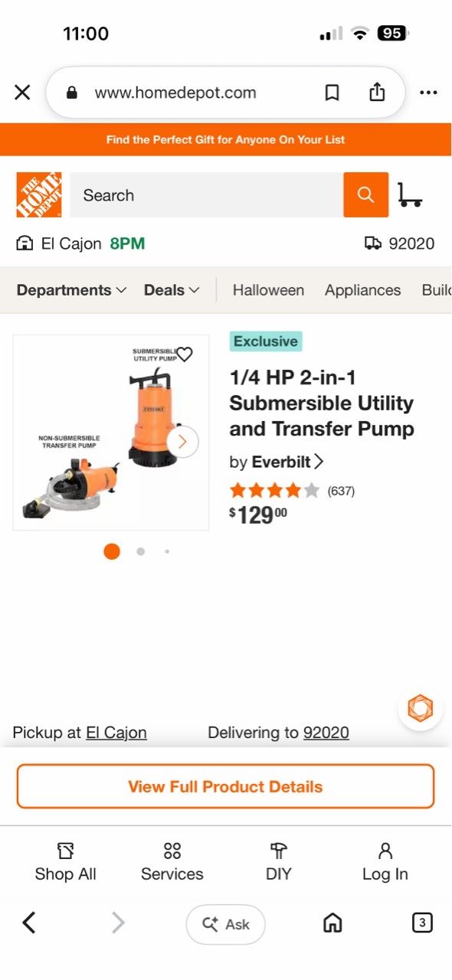The image size is (452, 980).
Task: Advance product image with next arrow
Action: pyautogui.click(x=182, y=441)
